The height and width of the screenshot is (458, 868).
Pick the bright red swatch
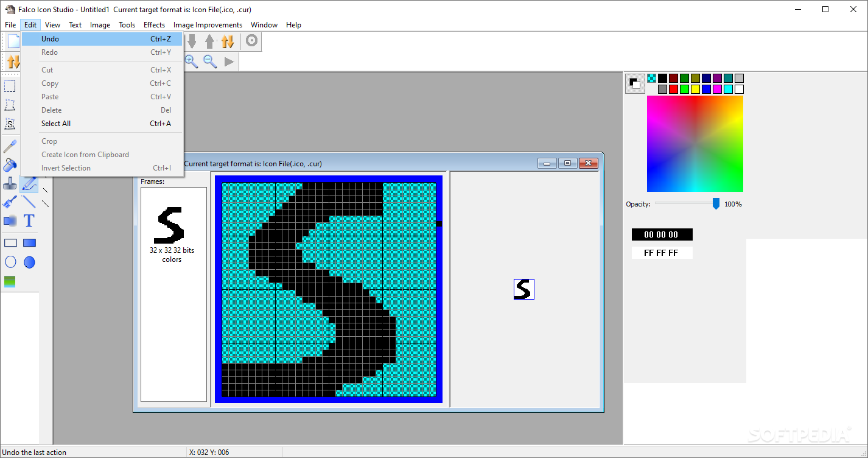coord(673,89)
